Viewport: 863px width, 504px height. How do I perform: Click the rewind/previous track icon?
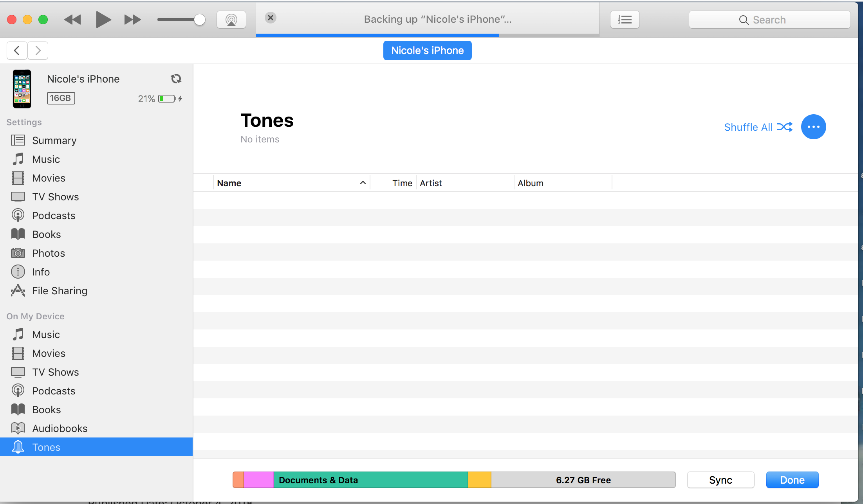coord(72,20)
